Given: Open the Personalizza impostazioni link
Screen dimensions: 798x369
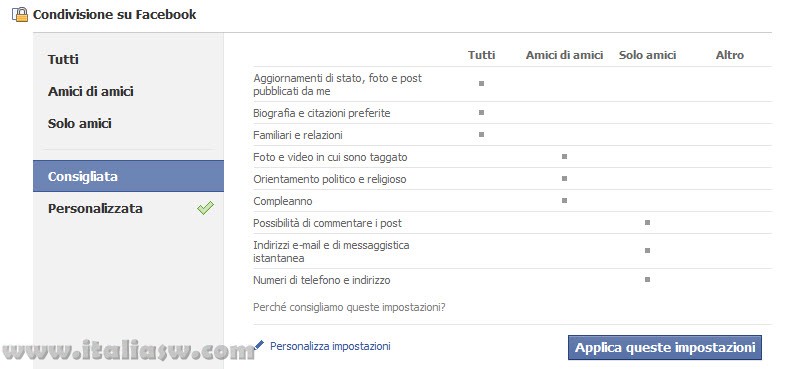Looking at the screenshot, I should 330,346.
